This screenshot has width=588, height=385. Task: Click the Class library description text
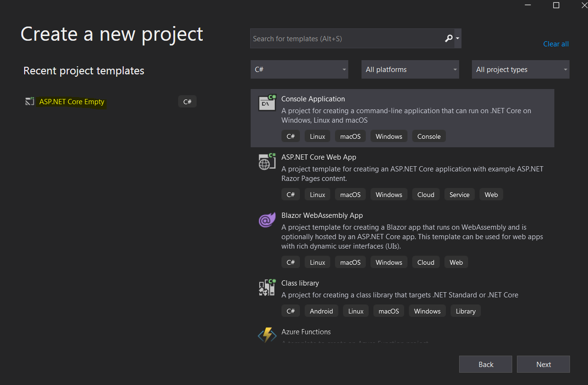coord(400,295)
